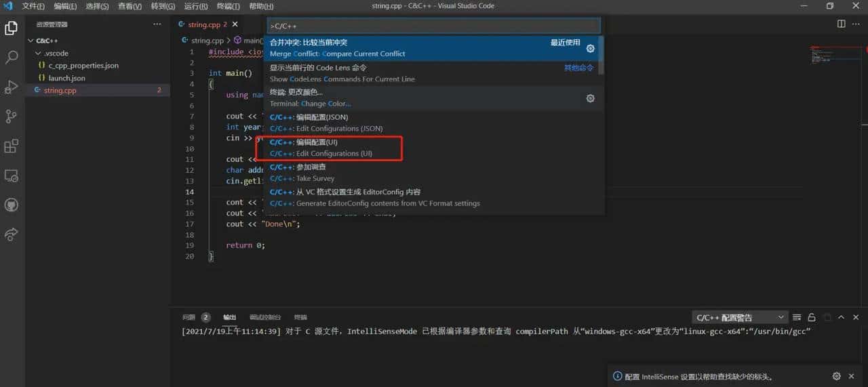Configure keybinding gear for Merge Conflict command
Image resolution: width=868 pixels, height=387 pixels.
[590, 49]
